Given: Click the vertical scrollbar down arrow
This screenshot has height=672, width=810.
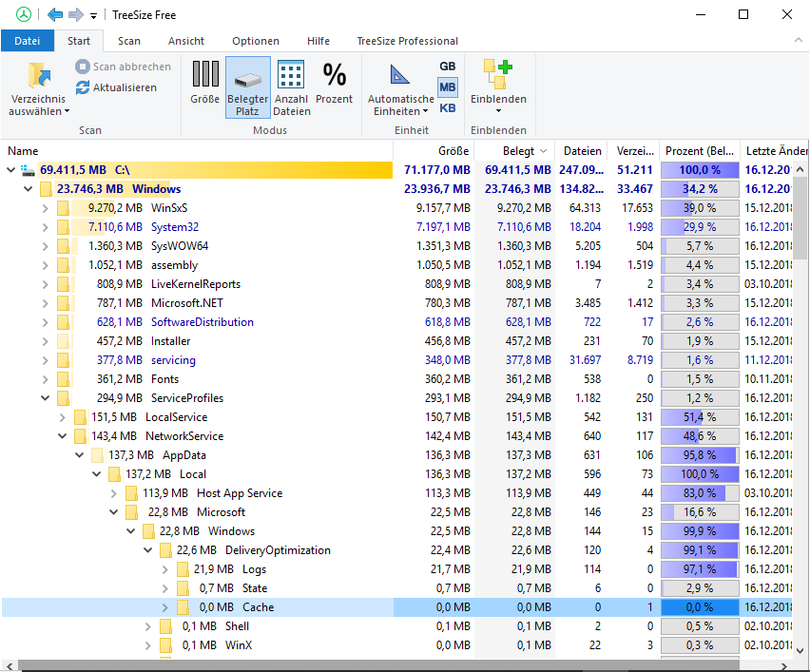Looking at the screenshot, I should tap(800, 650).
